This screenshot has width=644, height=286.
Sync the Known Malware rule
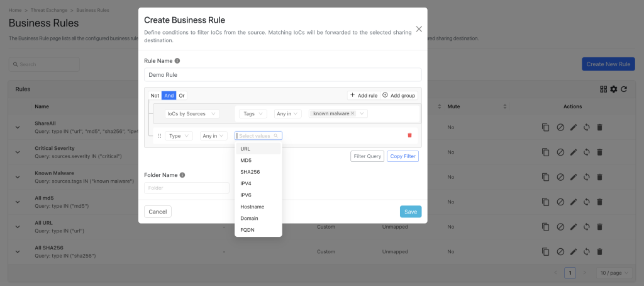pos(587,177)
